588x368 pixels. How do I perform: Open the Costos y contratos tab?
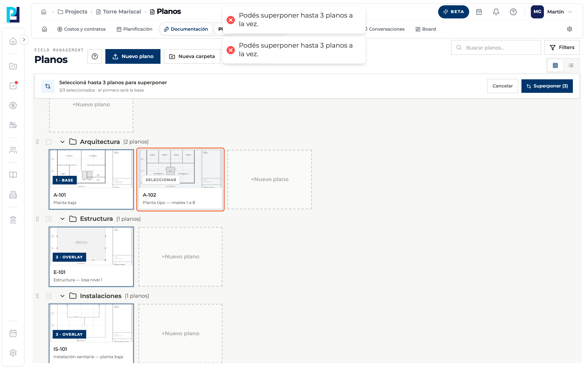pyautogui.click(x=81, y=29)
